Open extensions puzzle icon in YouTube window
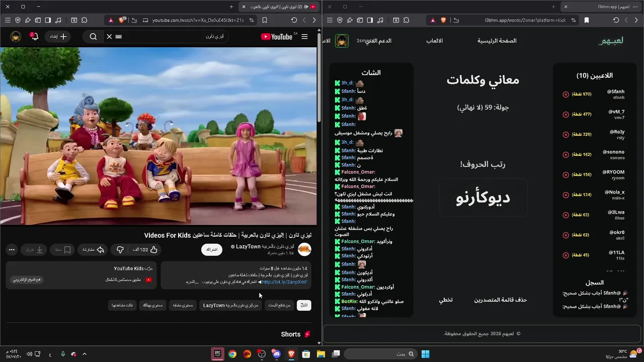The width and height of the screenshot is (644, 362). pos(84,20)
